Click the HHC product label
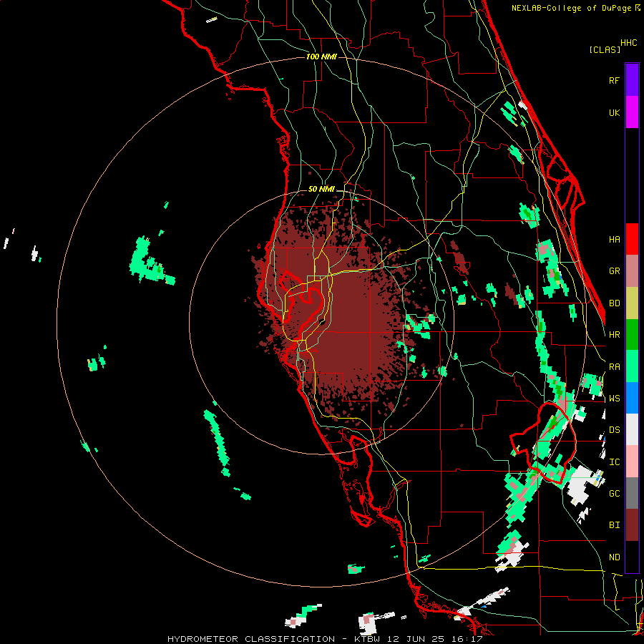This screenshot has height=644, width=644. (x=629, y=43)
